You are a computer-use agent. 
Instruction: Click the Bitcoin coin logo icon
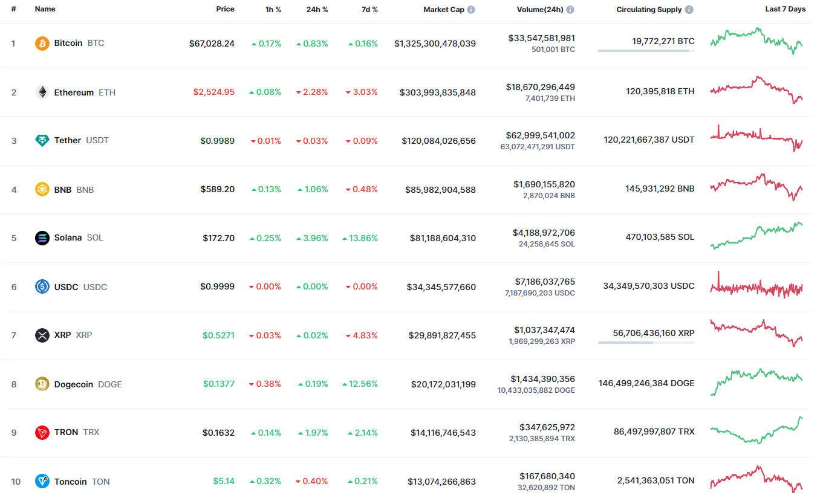click(x=42, y=44)
